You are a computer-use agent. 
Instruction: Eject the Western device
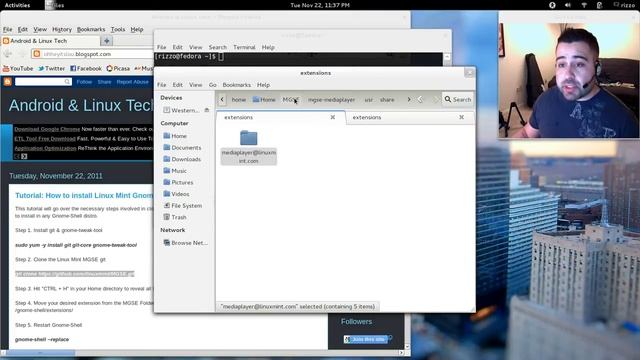coord(207,110)
